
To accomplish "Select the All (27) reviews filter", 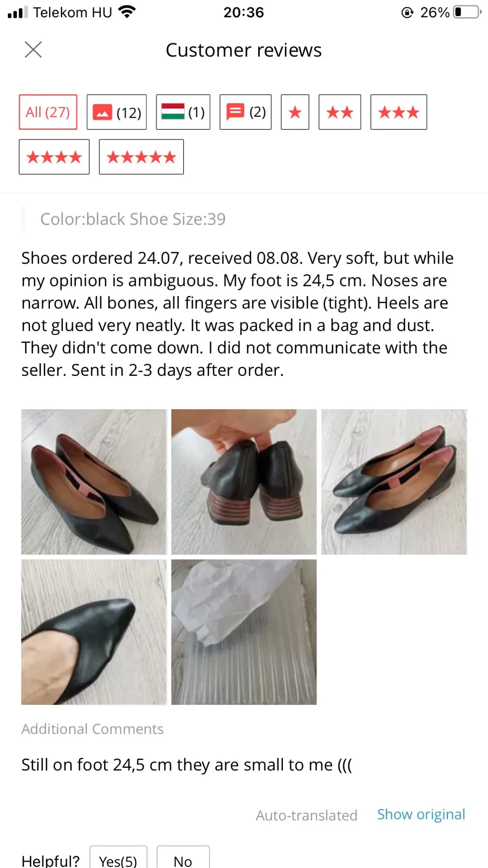I will [x=48, y=112].
